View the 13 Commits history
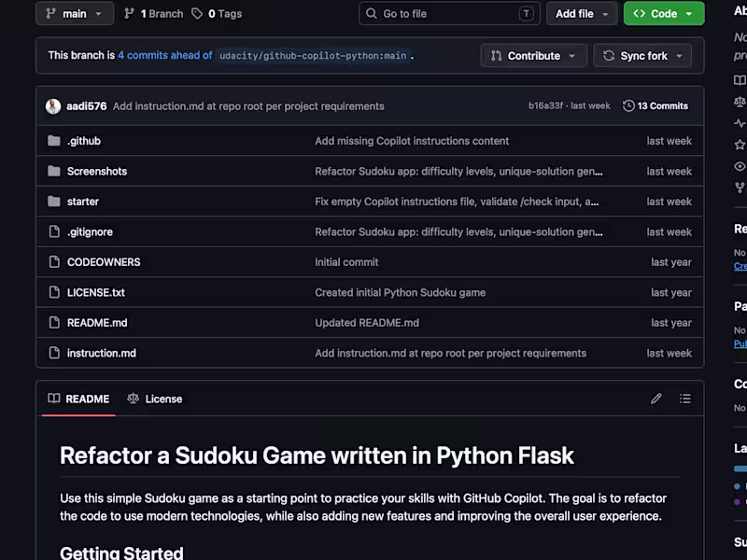 tap(655, 105)
